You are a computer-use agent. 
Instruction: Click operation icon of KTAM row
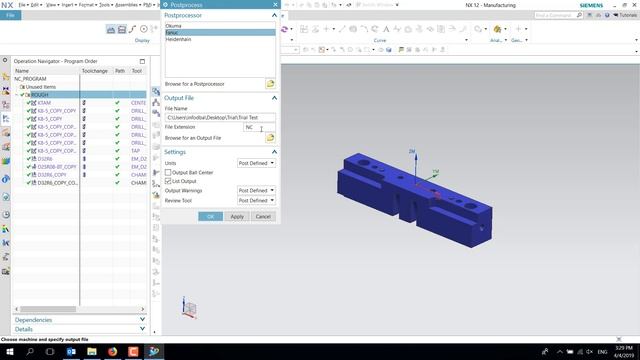(x=34, y=103)
